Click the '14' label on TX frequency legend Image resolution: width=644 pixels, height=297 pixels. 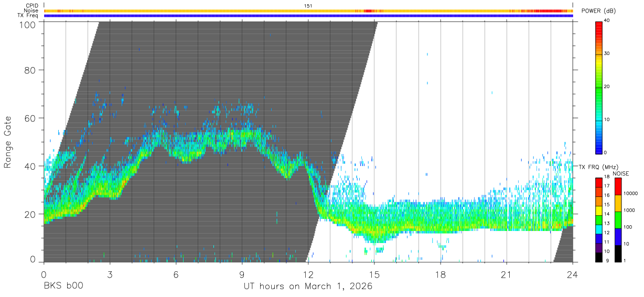pos(607,214)
